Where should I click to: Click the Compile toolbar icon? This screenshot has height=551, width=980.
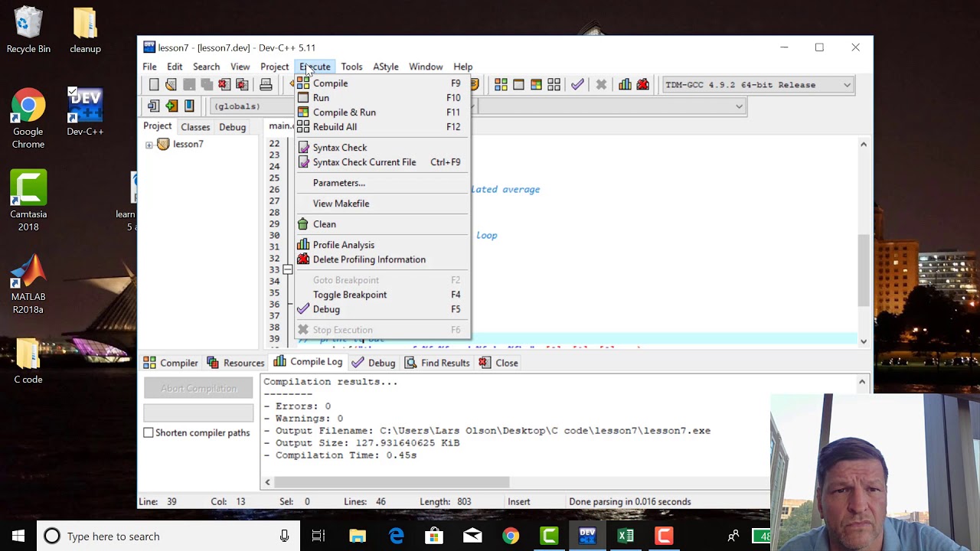tap(501, 85)
